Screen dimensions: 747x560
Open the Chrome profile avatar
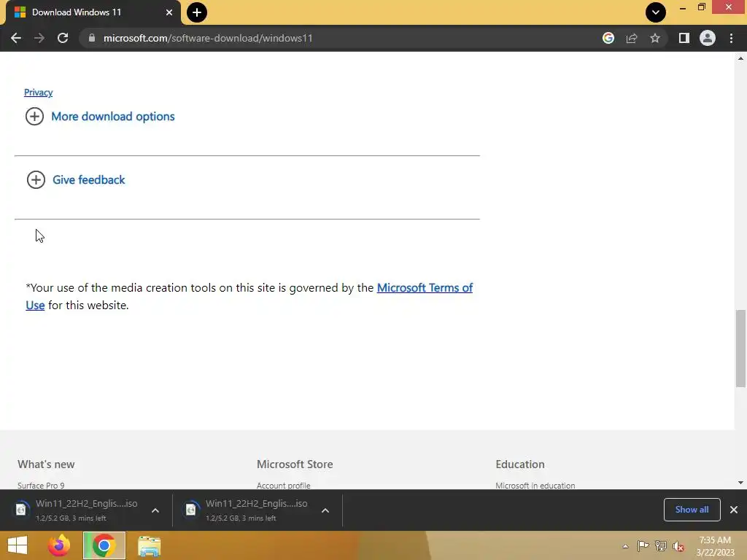tap(708, 38)
